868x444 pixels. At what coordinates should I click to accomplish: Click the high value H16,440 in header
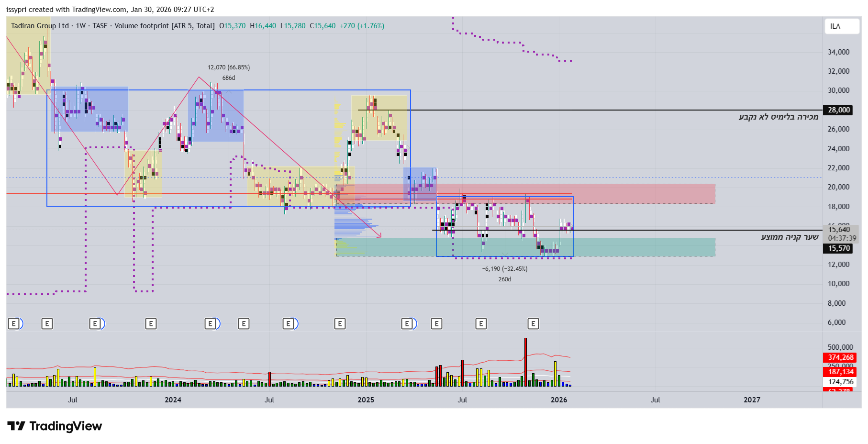click(x=263, y=26)
